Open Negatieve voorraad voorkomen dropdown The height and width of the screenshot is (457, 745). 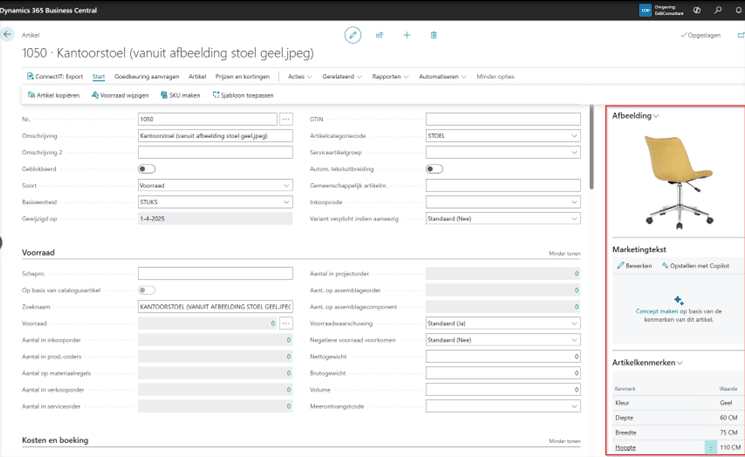coord(574,340)
